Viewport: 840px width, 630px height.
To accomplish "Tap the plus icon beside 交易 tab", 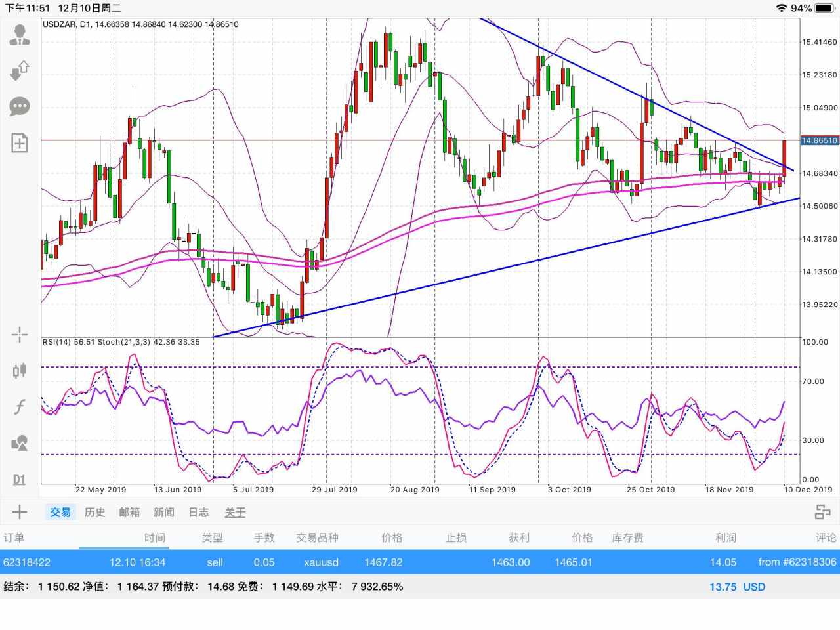I will pos(20,512).
